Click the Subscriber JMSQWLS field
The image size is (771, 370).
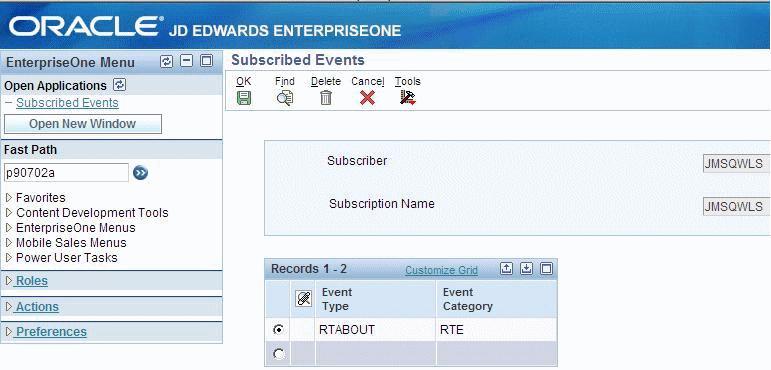coord(737,164)
